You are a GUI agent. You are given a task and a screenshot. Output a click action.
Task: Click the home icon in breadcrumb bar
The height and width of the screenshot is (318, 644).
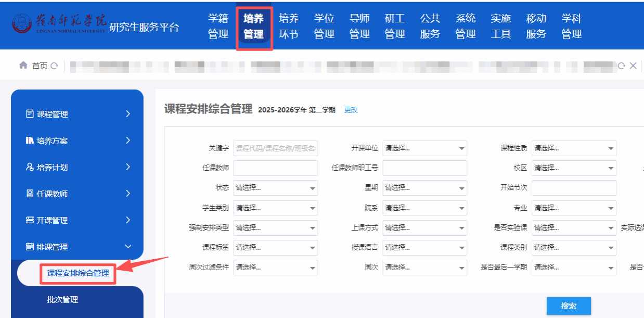[23, 66]
